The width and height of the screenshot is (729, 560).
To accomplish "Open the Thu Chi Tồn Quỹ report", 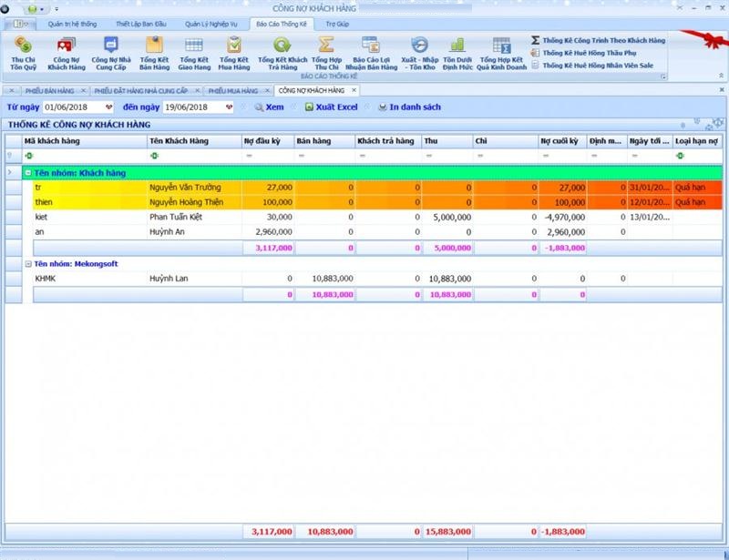I will 24,51.
